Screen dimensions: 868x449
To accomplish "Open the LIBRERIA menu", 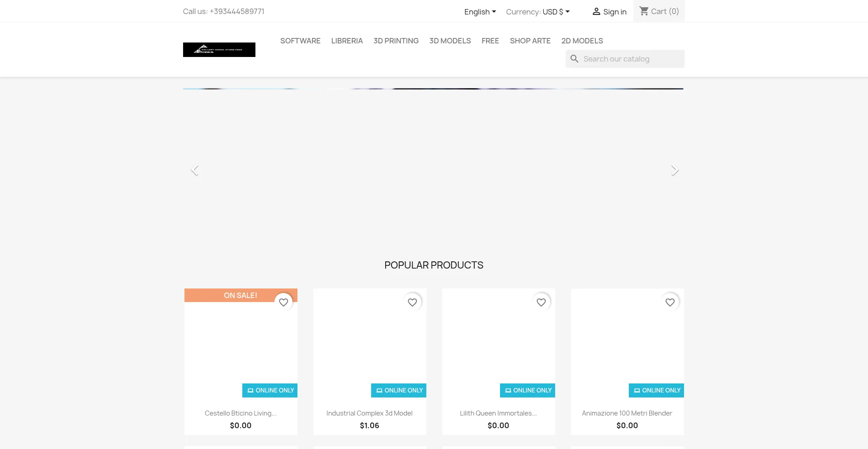I will [347, 41].
